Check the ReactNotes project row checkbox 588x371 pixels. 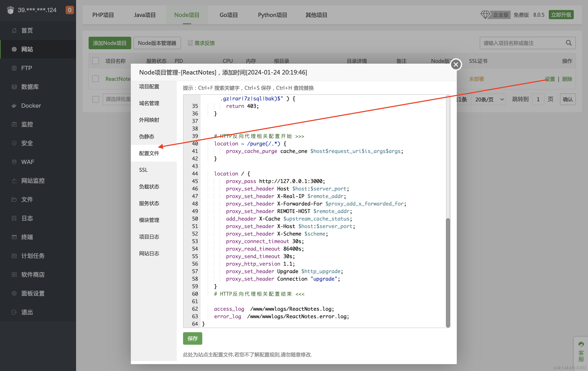(x=95, y=79)
